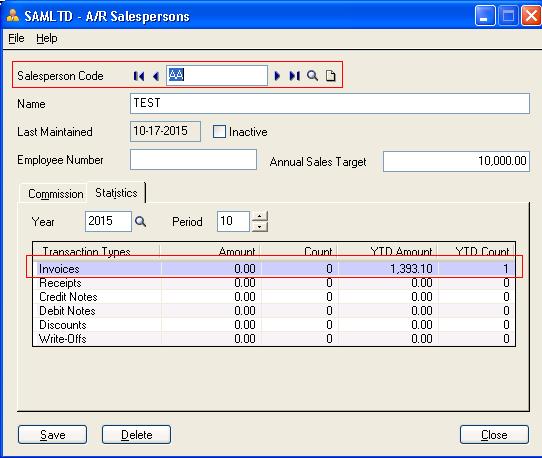
Task: Increase Period with the up spinner
Action: point(260,216)
